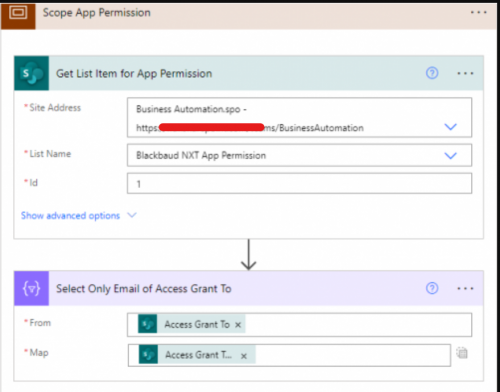Open the Scope App Permission ellipsis menu
Viewport: 500px width, 392px height.
coord(478,13)
